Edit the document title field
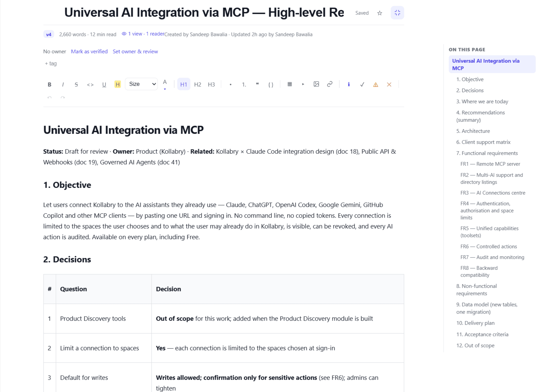 point(204,12)
